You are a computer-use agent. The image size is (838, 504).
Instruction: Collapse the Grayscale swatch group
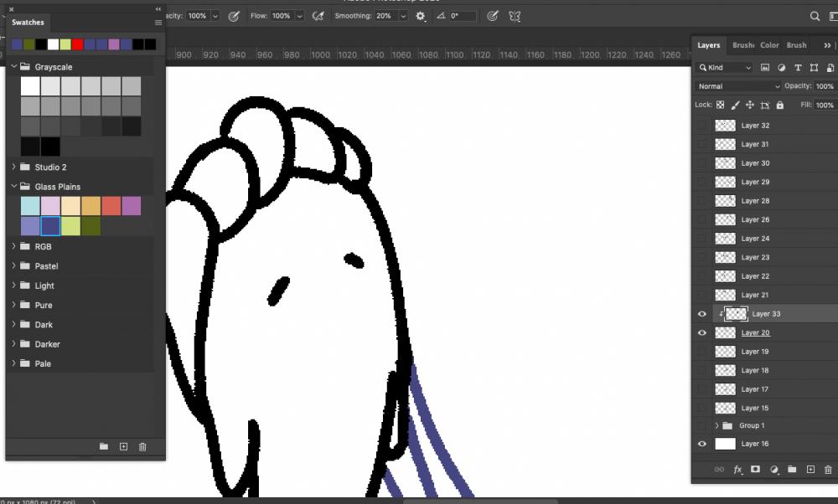tap(14, 67)
